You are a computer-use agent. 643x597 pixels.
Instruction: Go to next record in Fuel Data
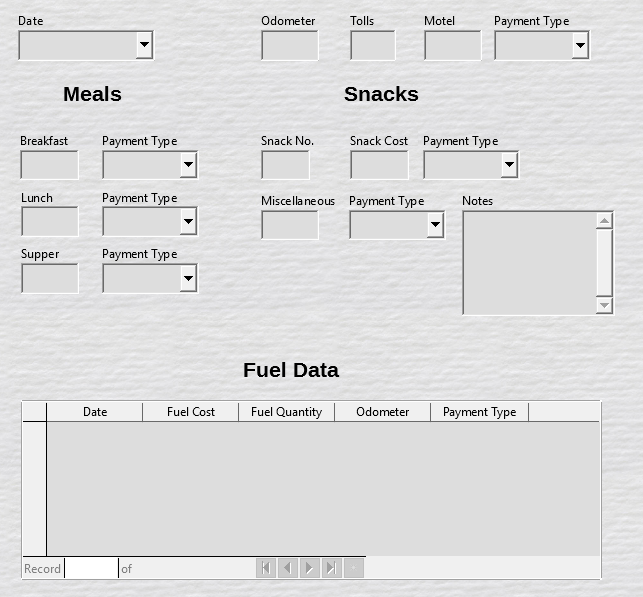pos(310,568)
